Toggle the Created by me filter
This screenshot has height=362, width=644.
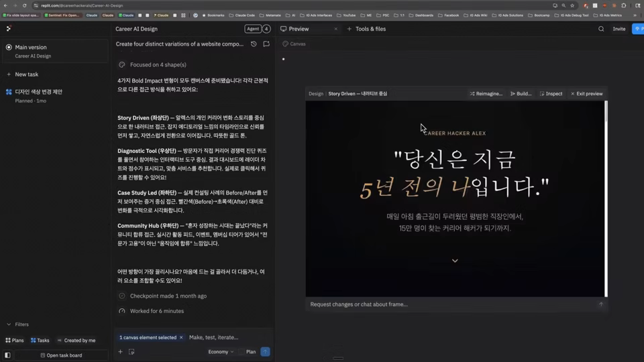tap(76, 341)
